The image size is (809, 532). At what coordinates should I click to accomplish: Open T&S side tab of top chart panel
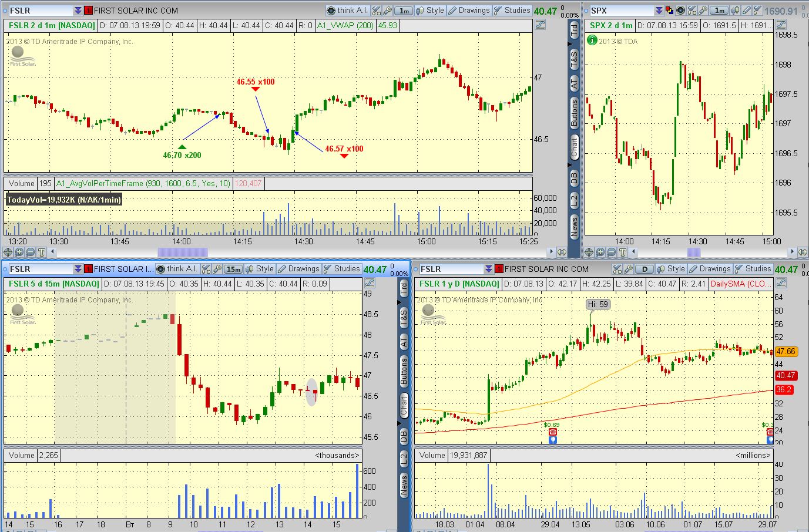[x=574, y=58]
